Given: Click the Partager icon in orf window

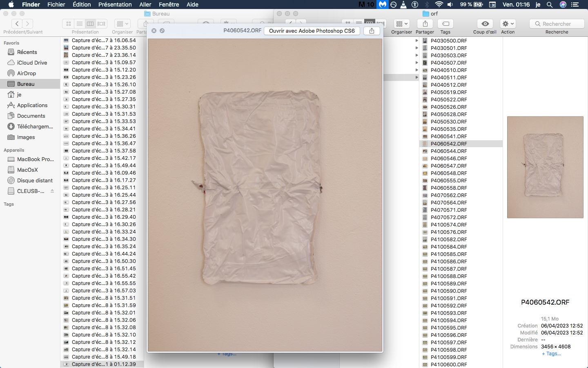Looking at the screenshot, I should pos(425,24).
